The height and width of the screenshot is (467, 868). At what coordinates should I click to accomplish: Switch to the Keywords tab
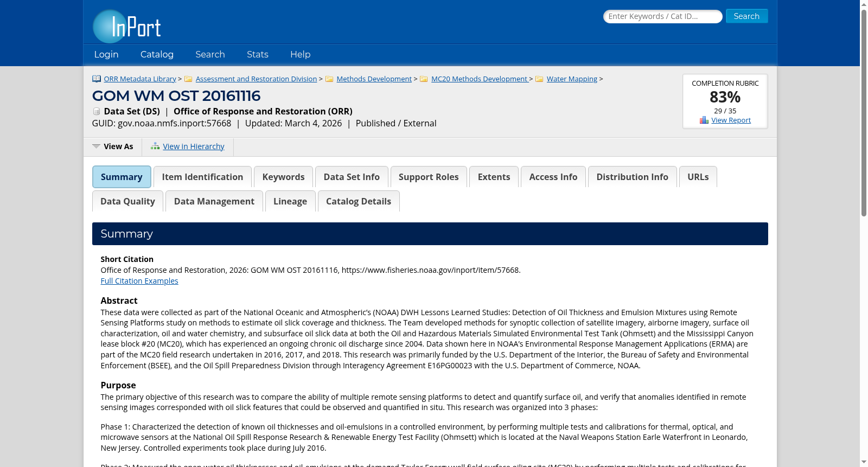coord(283,177)
